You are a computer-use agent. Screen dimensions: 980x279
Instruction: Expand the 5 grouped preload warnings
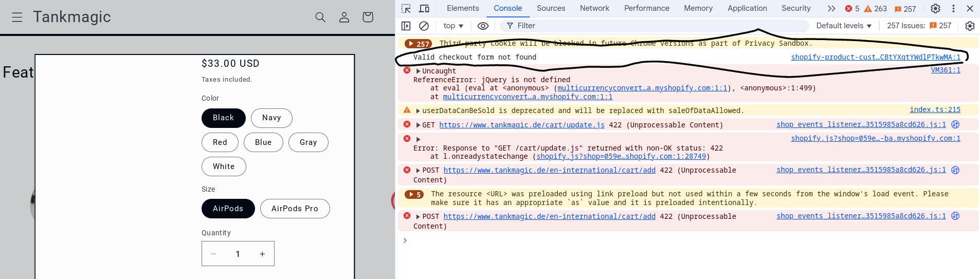point(414,194)
